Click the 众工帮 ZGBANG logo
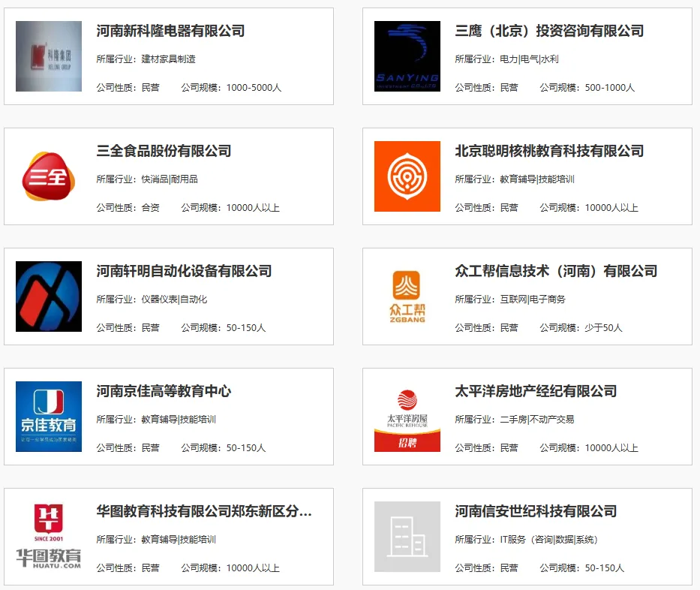This screenshot has width=700, height=590. (x=407, y=297)
